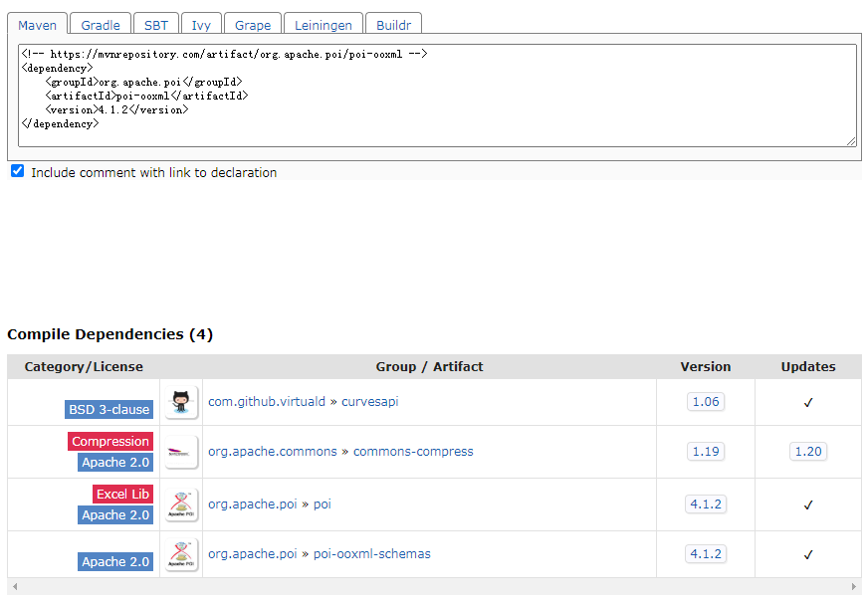Click the left arrow of horizontal scrollbar
Screen dimensions: 868x604
[15, 587]
